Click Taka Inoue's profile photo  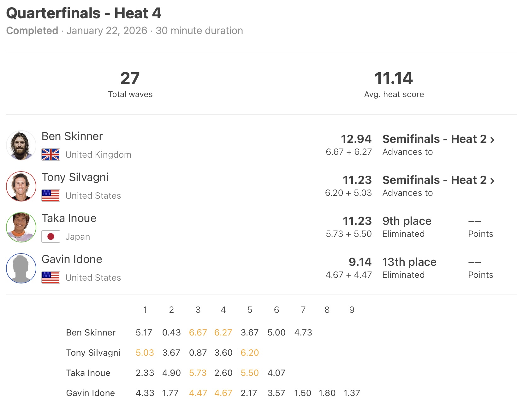point(21,227)
